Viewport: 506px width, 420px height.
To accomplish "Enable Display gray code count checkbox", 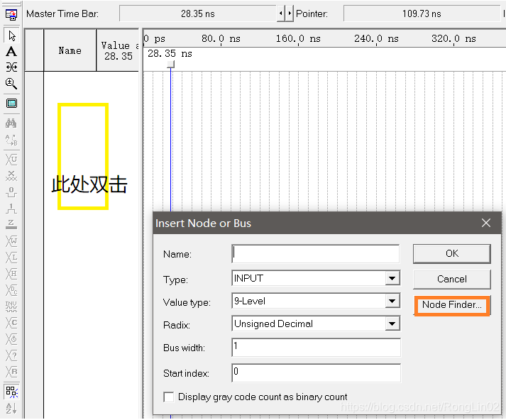I will tap(168, 397).
